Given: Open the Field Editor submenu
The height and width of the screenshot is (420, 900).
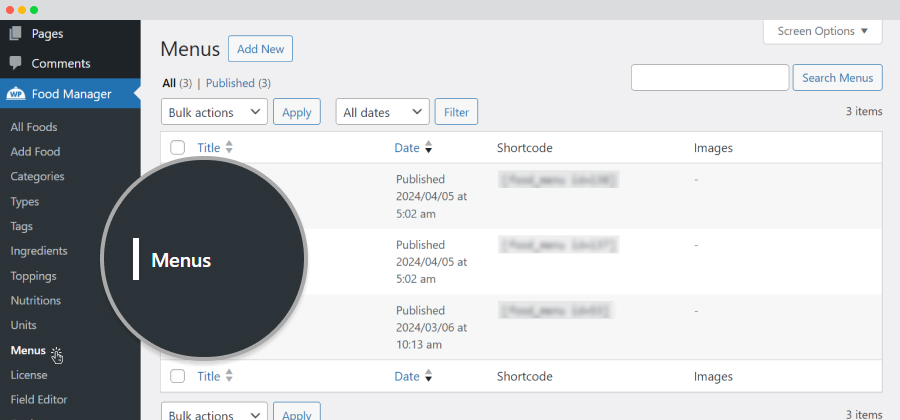Looking at the screenshot, I should coord(38,399).
